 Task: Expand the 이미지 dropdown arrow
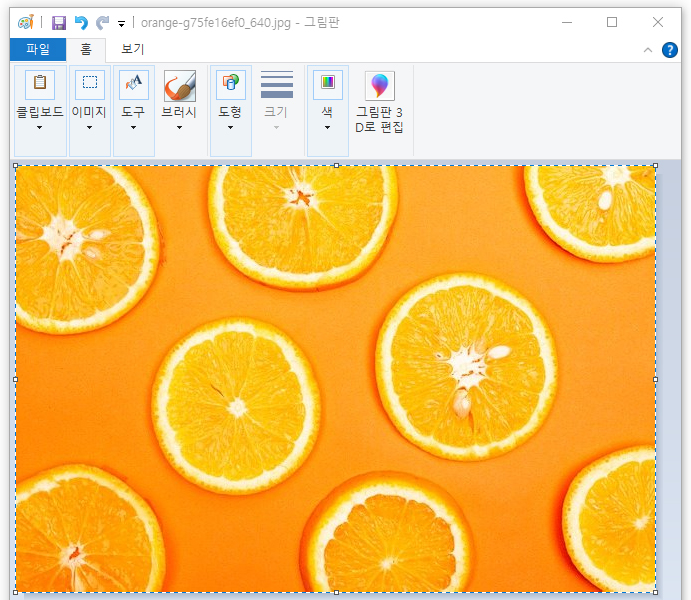(x=89, y=128)
